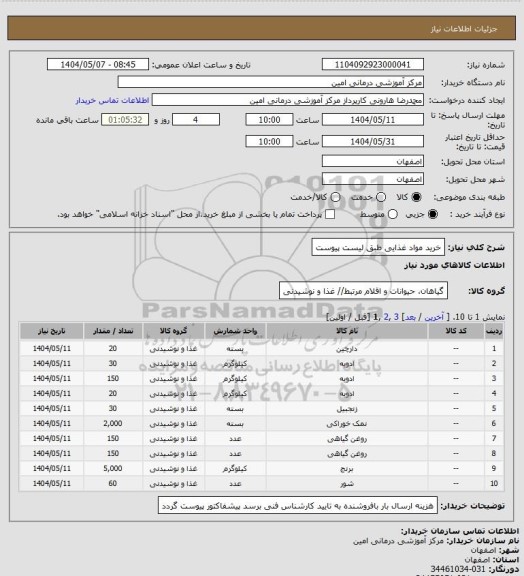Click the واحد شمارش column header

click(235, 331)
